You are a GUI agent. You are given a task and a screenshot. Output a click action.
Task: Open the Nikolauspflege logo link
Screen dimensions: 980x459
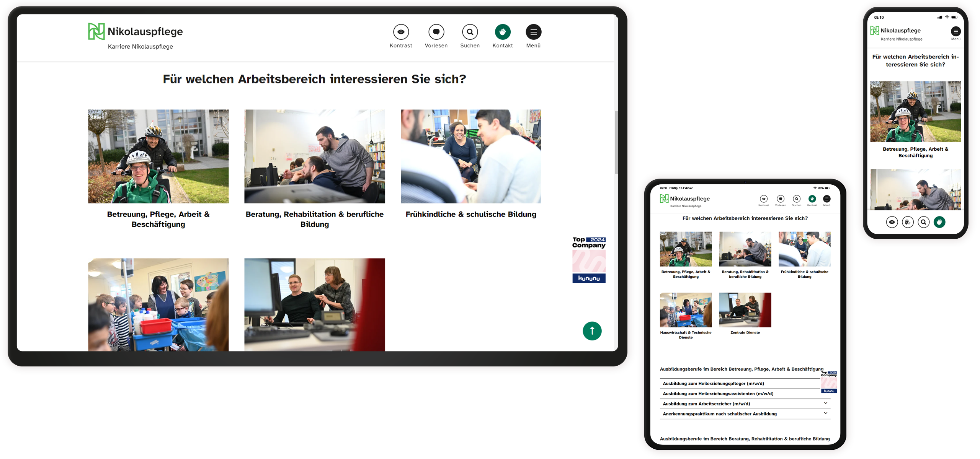(135, 31)
